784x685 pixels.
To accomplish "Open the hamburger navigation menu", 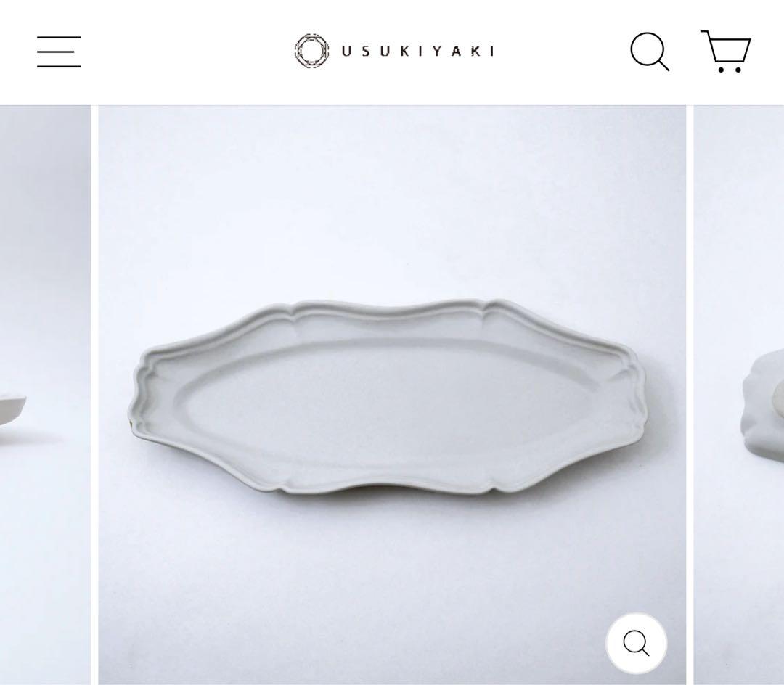I will click(59, 52).
